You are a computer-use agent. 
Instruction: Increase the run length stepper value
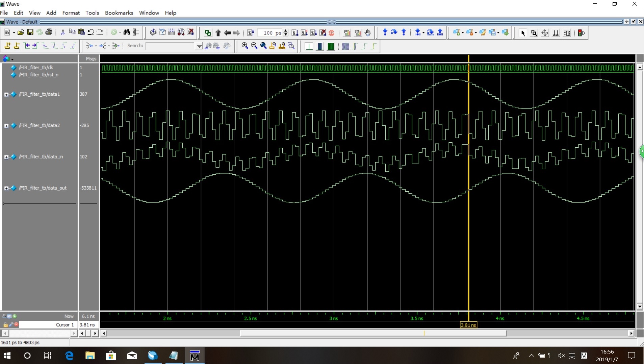point(286,31)
